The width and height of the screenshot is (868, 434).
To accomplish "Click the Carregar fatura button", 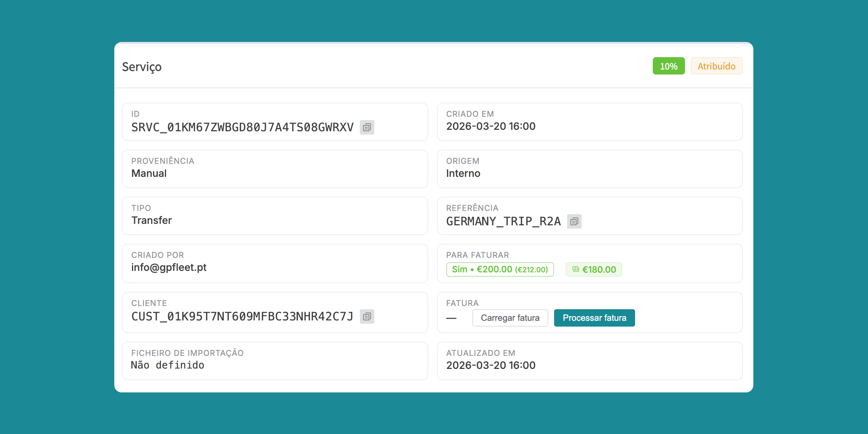I will tap(510, 318).
